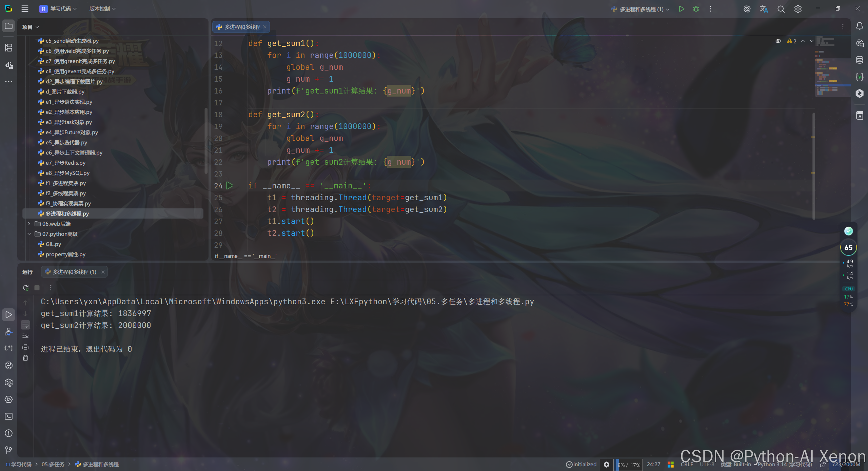This screenshot has height=471, width=868.
Task: Clear all console output with trash icon
Action: coord(25,358)
